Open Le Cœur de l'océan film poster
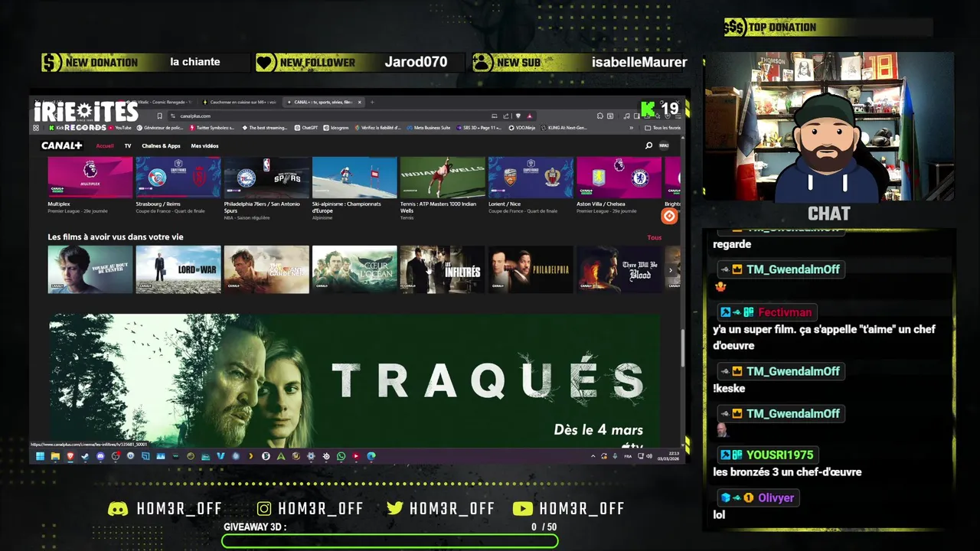The width and height of the screenshot is (980, 551). tap(354, 269)
